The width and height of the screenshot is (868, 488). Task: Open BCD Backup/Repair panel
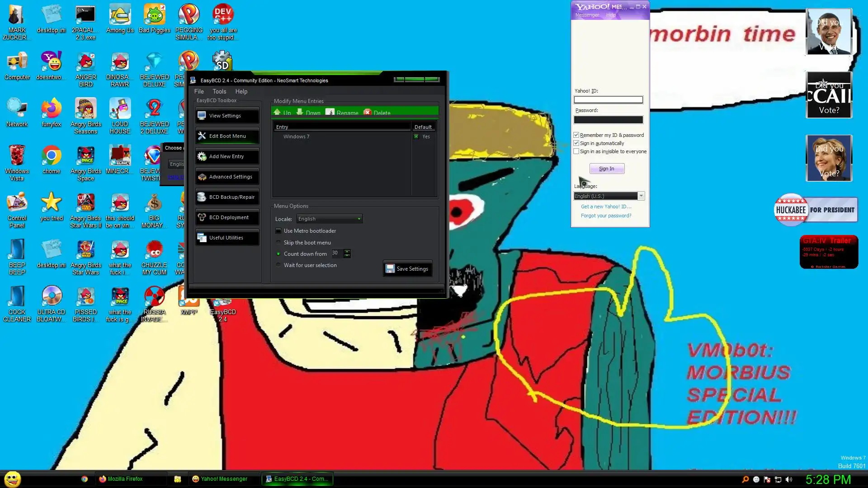pyautogui.click(x=227, y=197)
